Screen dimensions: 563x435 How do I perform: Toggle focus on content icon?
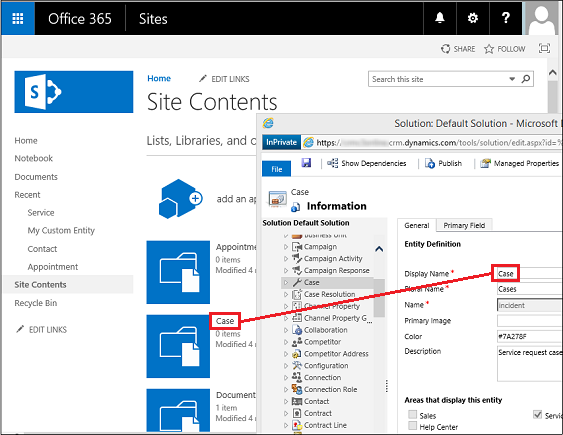tap(544, 48)
